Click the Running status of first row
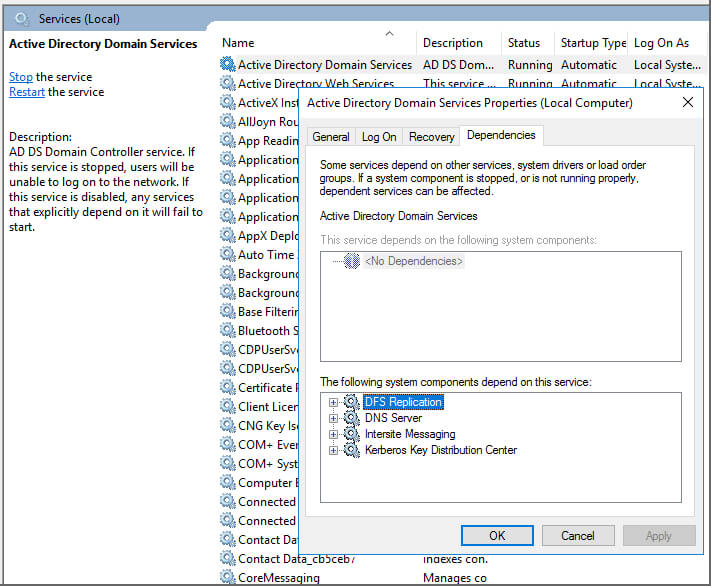 (530, 65)
